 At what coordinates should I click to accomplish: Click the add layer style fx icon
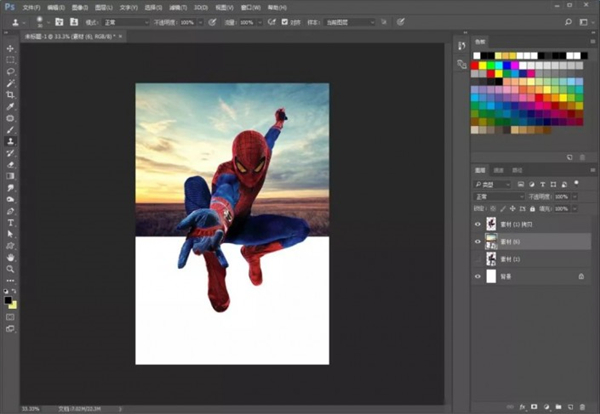[523, 406]
